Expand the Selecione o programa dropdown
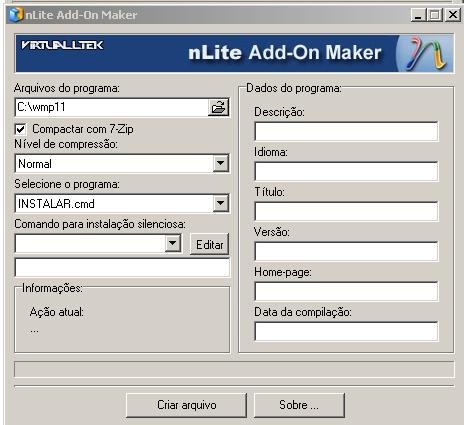Screen dimensions: 464x425 coord(220,203)
